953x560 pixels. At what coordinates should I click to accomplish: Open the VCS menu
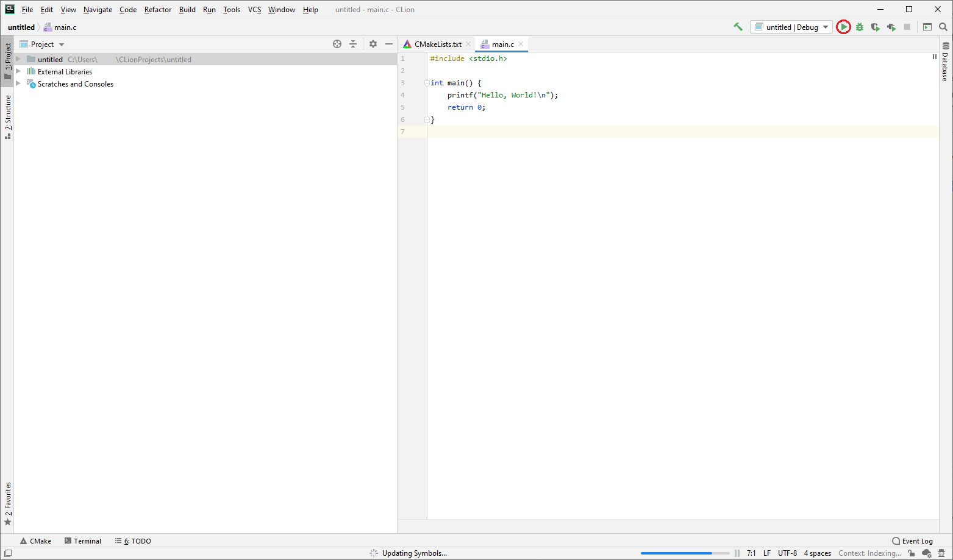[x=254, y=10]
